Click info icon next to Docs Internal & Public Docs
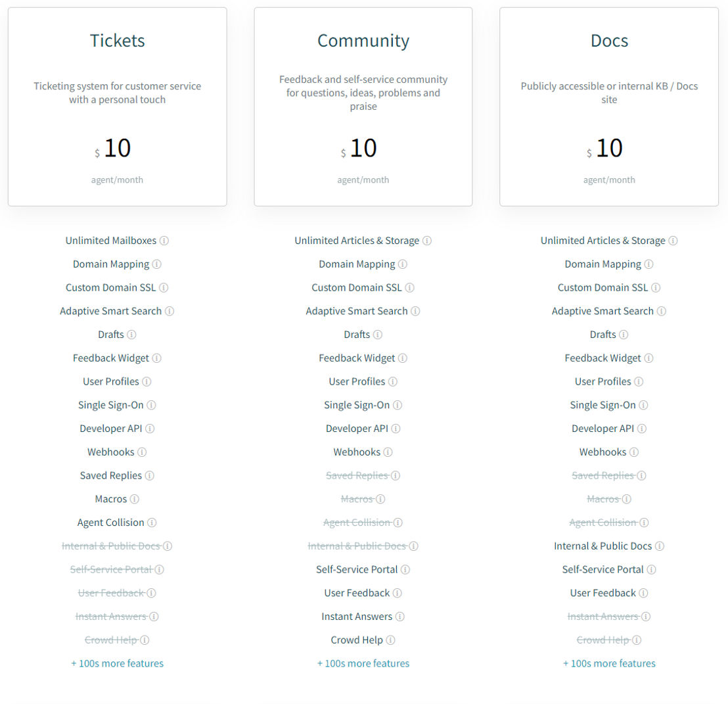Viewport: 728px width, 704px height. click(659, 546)
